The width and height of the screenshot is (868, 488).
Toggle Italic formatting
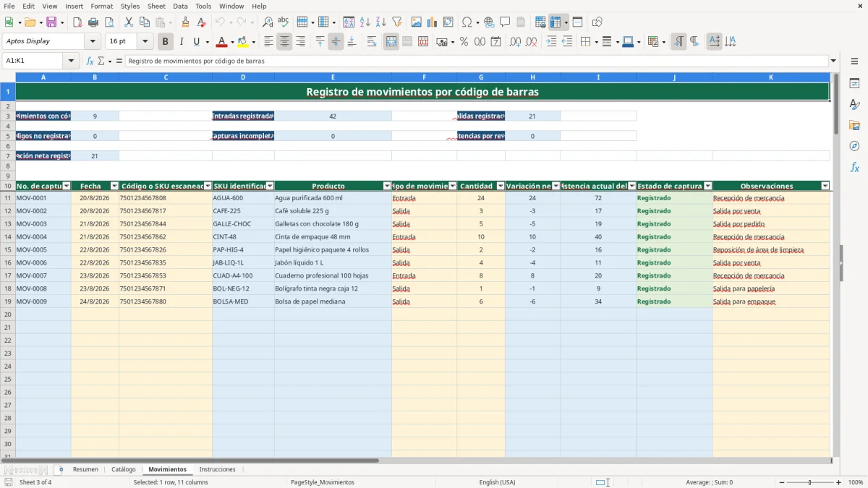182,42
